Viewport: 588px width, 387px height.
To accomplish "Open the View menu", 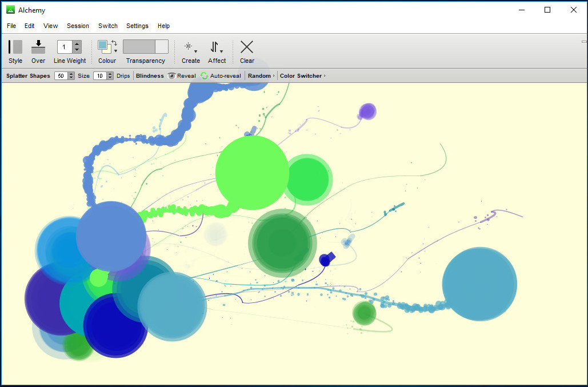I will tap(50, 26).
